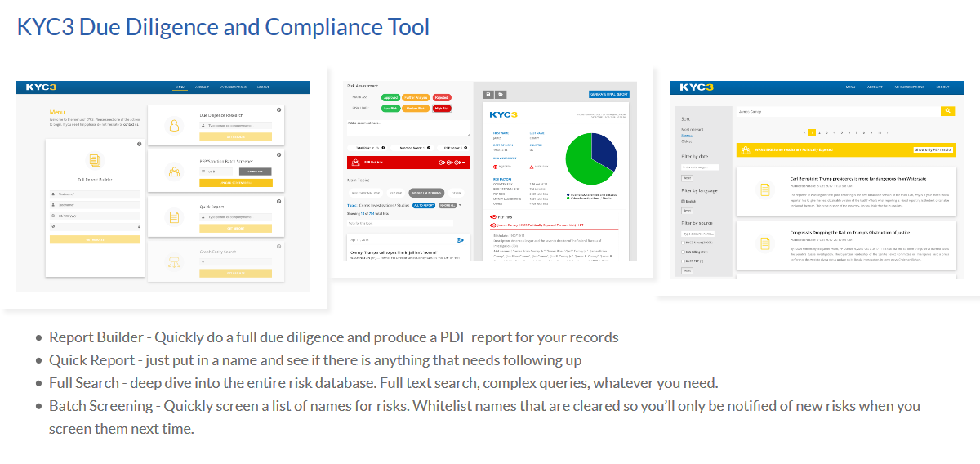This screenshot has height=464, width=980.
Task: Click KYC3 logo in the search results screenshot
Action: pos(697,87)
